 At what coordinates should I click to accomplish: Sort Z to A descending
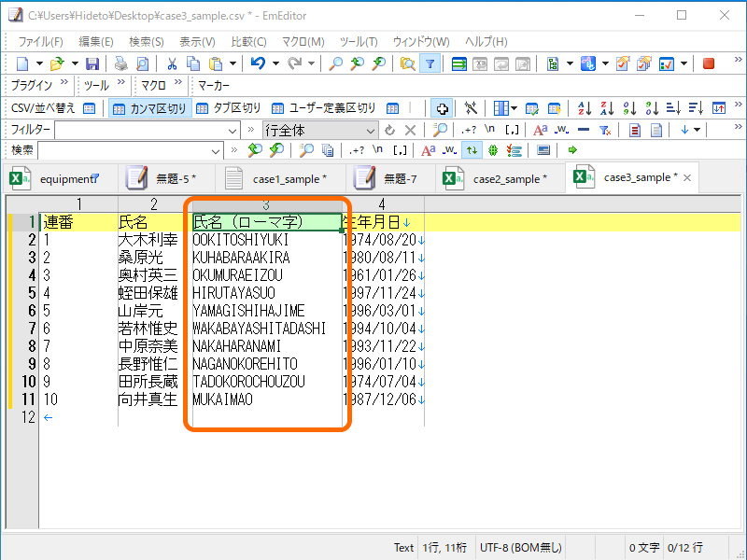pos(607,108)
